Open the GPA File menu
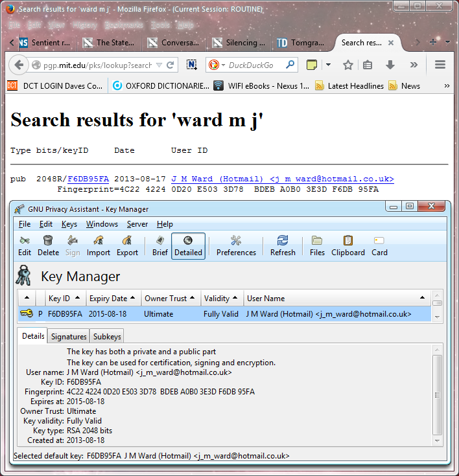The width and height of the screenshot is (459, 476). [x=25, y=224]
